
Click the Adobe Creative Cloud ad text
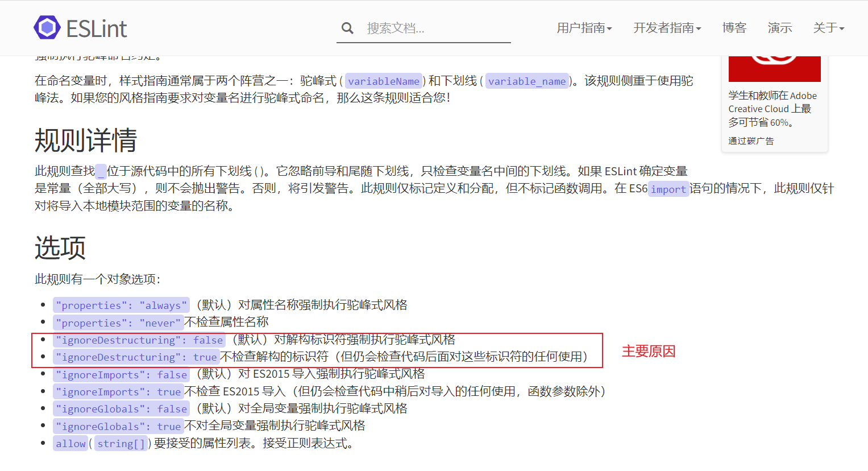tap(773, 109)
